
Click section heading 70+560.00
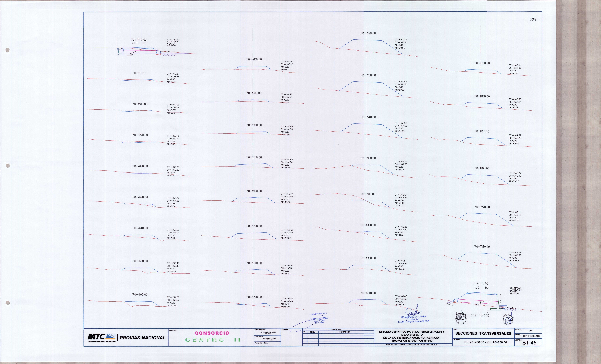[x=254, y=191]
